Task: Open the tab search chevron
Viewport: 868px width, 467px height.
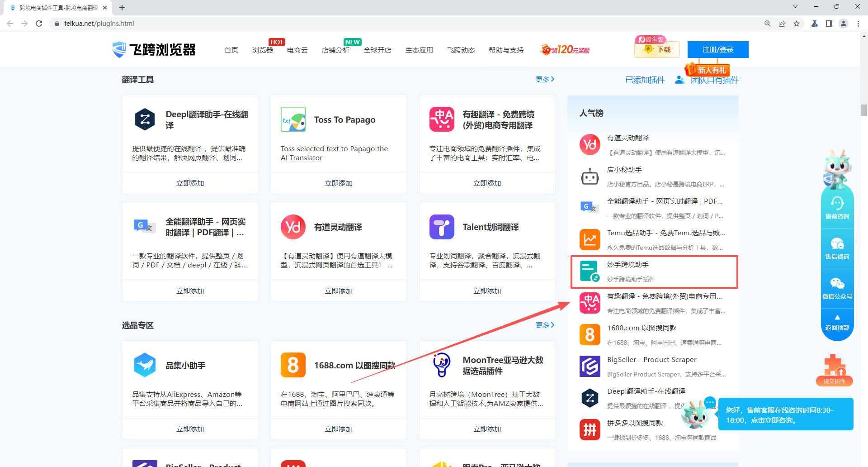Action: [795, 7]
